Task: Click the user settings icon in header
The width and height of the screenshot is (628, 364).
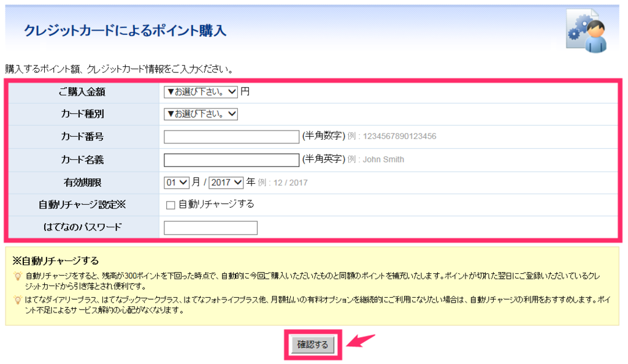Action: click(587, 31)
